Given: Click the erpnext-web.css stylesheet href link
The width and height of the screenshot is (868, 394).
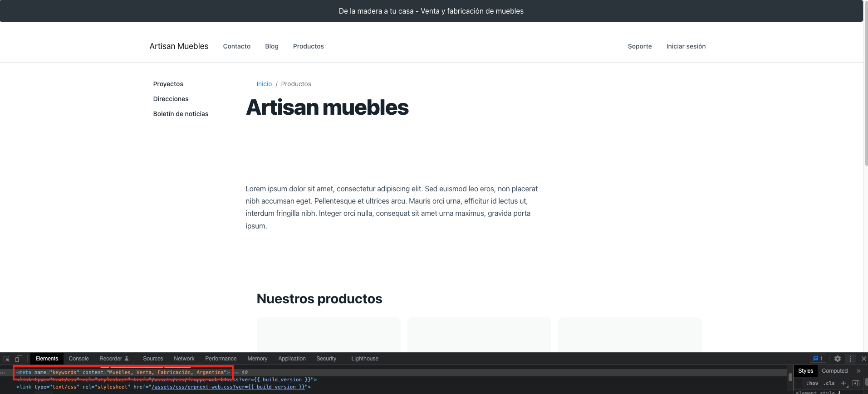Looking at the screenshot, I should (x=228, y=387).
